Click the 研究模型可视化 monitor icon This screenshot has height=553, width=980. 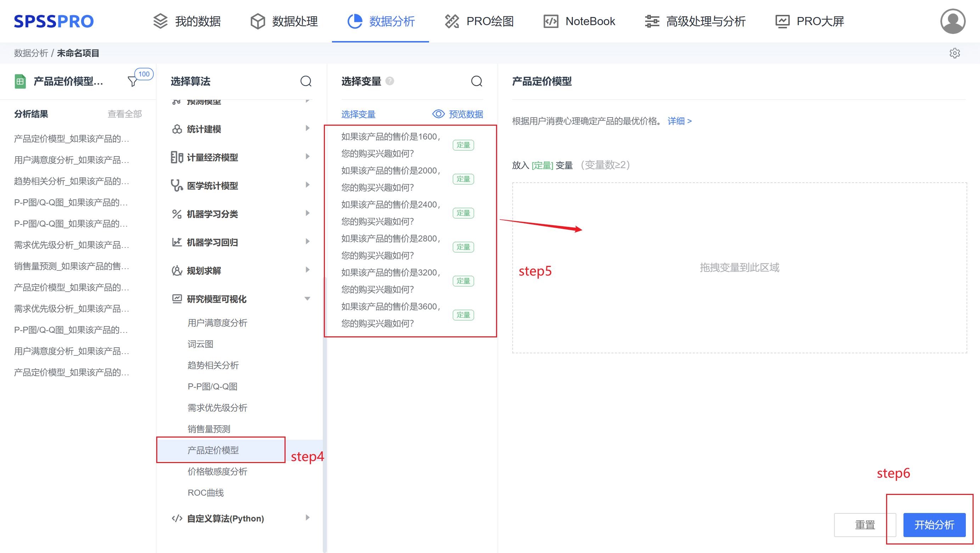(177, 299)
